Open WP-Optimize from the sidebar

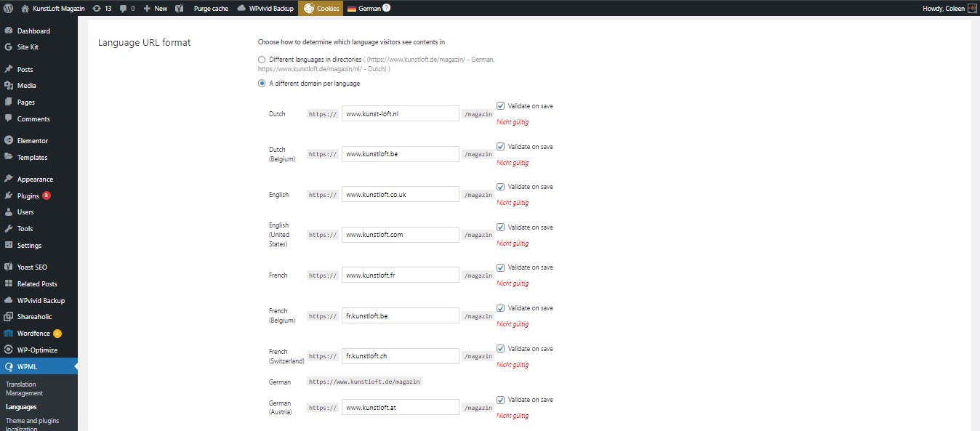point(39,350)
